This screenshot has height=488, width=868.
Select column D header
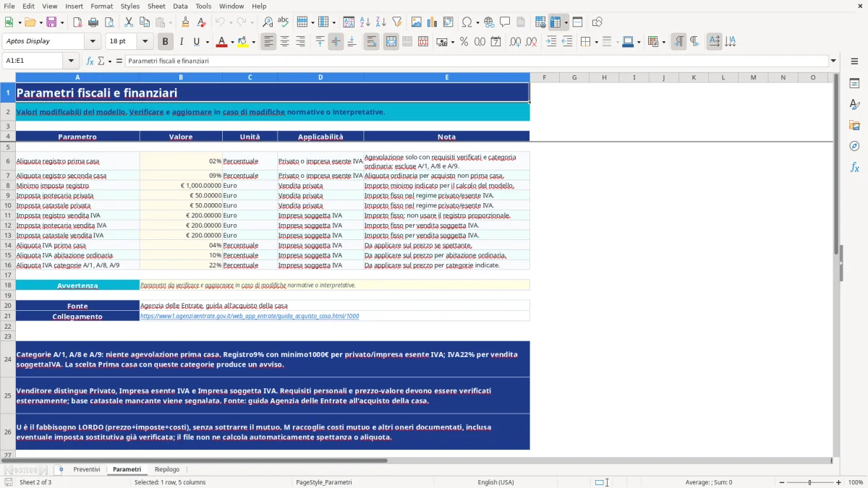pos(320,77)
